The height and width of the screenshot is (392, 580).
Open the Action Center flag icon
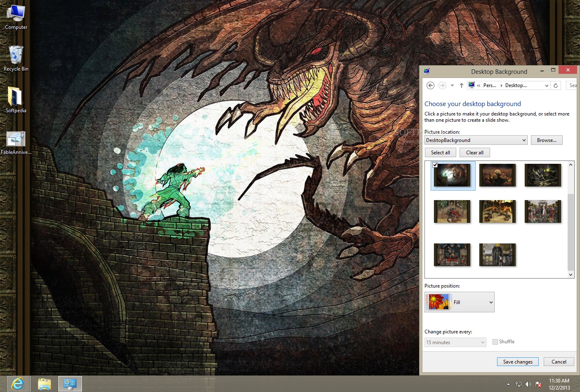tap(538, 384)
